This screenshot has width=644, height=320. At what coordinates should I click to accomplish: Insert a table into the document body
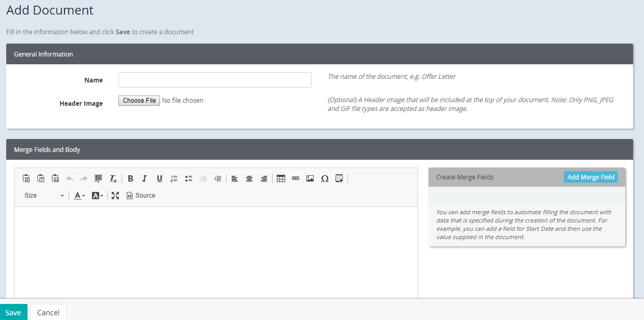tap(281, 178)
